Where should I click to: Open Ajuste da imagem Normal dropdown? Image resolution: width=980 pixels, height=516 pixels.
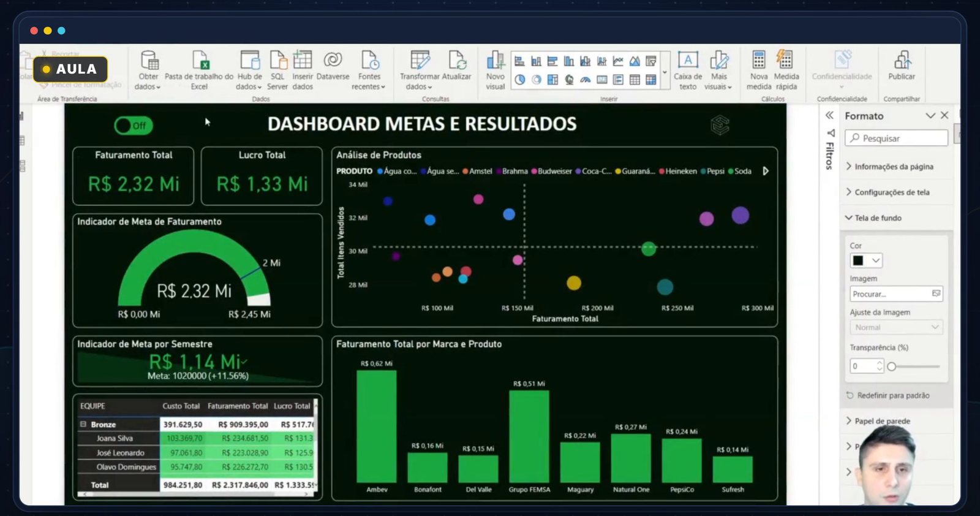[896, 327]
